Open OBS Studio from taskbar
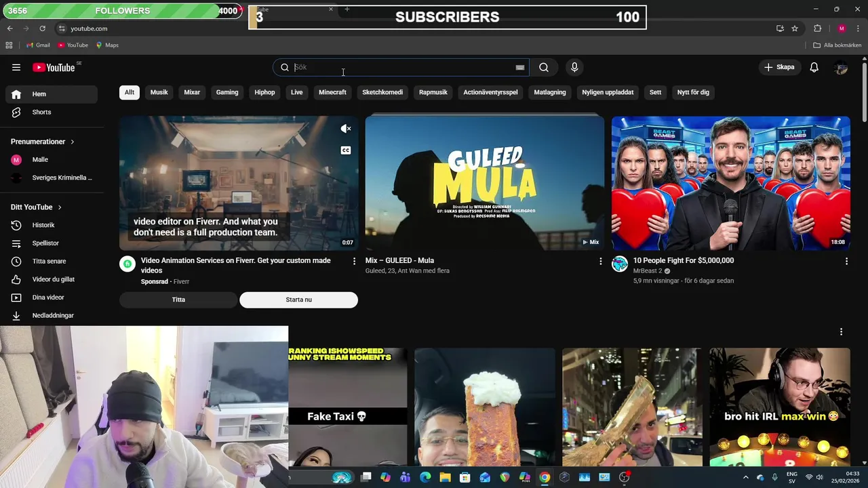The width and height of the screenshot is (868, 488). (625, 477)
